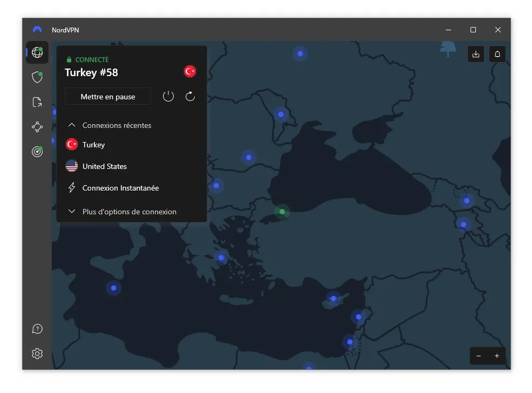The width and height of the screenshot is (532, 393).
Task: Open the Meshnet sidebar icon
Action: point(37,127)
